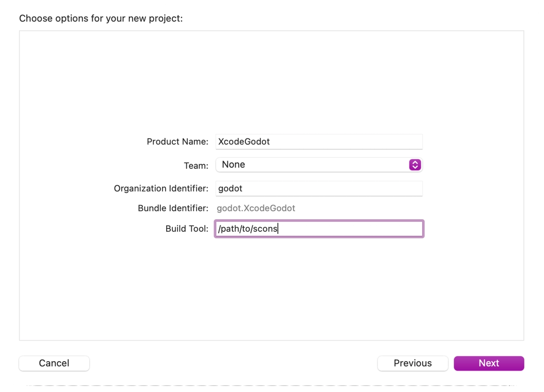Image resolution: width=544 pixels, height=392 pixels.
Task: Click the Choose options heading text
Action: pos(100,18)
